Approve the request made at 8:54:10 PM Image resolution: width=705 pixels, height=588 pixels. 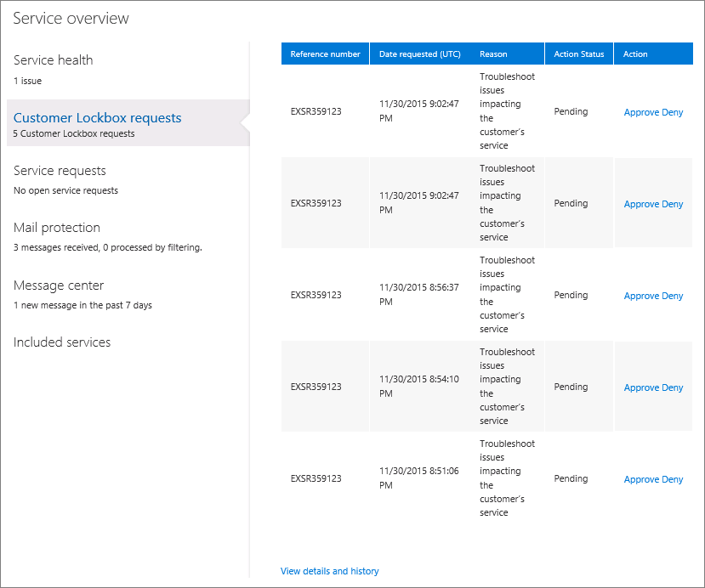(640, 387)
